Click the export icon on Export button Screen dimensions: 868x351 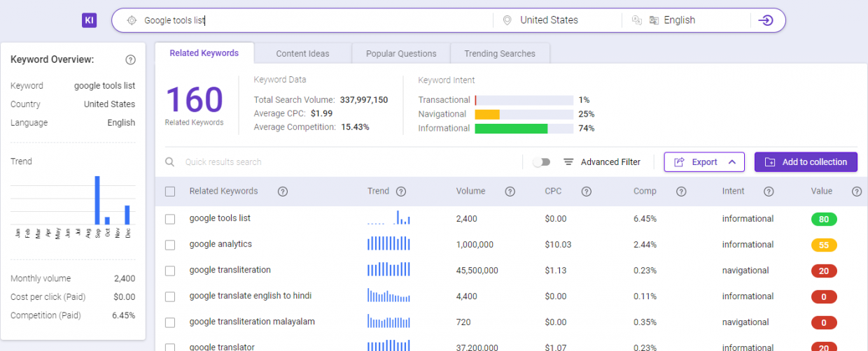679,162
